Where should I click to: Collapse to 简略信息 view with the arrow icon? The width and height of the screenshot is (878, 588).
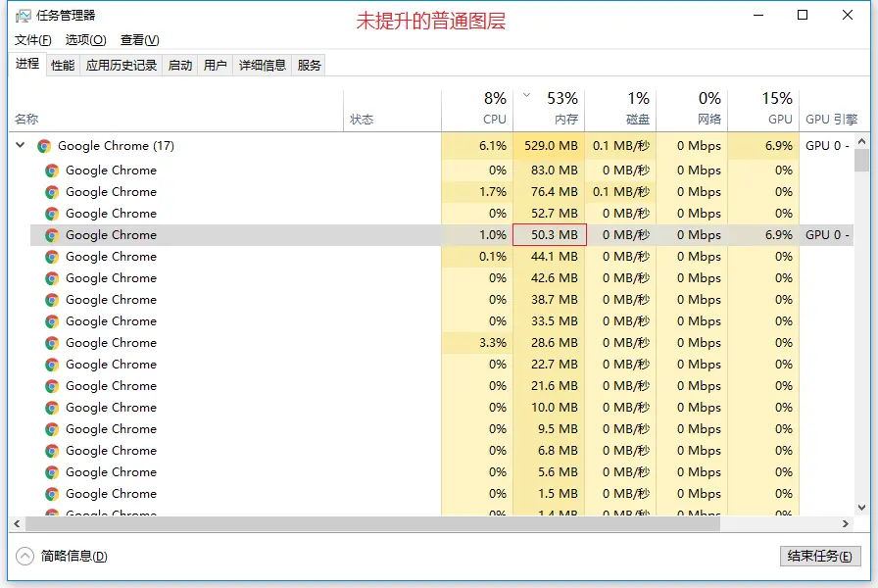click(24, 556)
